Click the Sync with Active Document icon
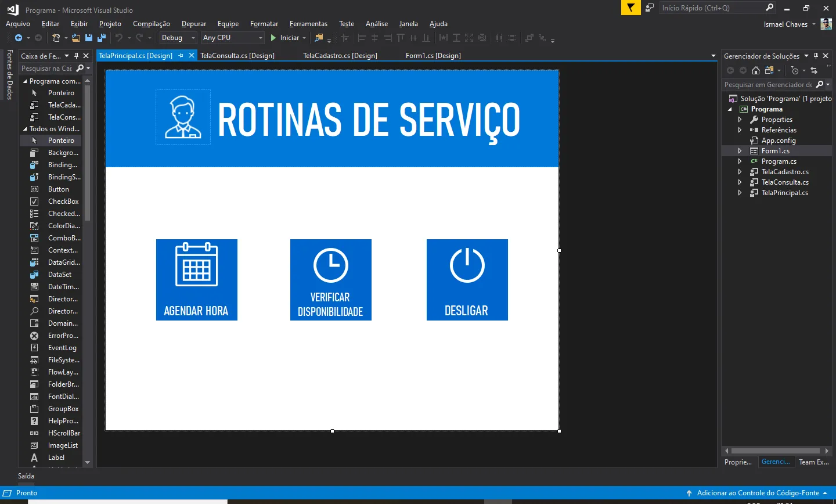Viewport: 836px width, 504px height. [814, 70]
